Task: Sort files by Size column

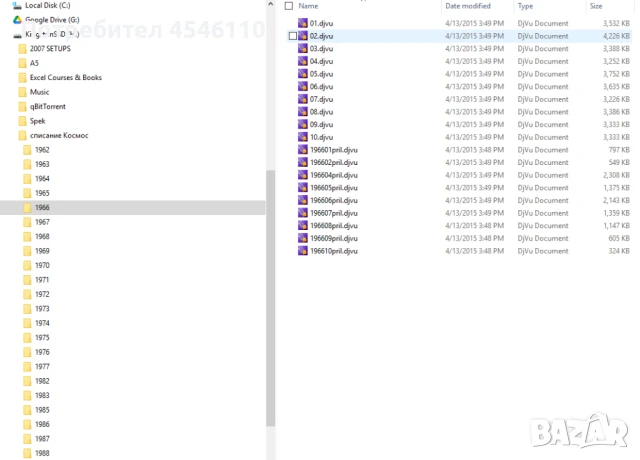Action: point(596,6)
